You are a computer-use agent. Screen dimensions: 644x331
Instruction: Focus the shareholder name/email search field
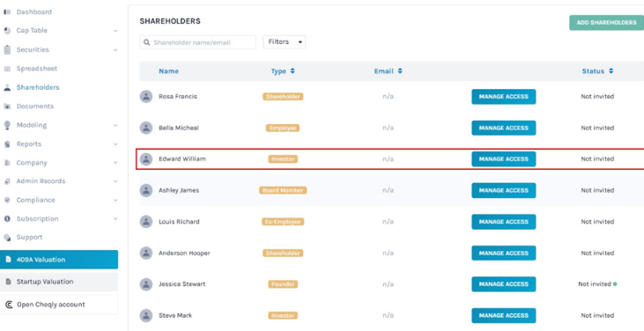coord(197,42)
